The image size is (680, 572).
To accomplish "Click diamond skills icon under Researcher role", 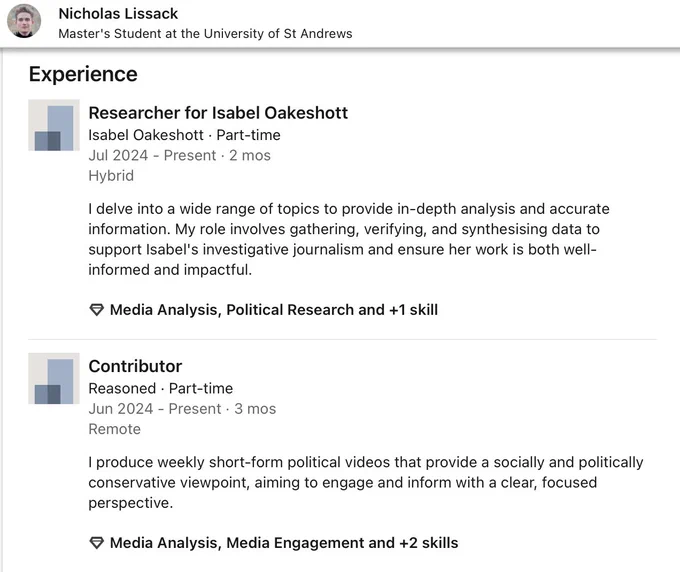I will coord(96,310).
